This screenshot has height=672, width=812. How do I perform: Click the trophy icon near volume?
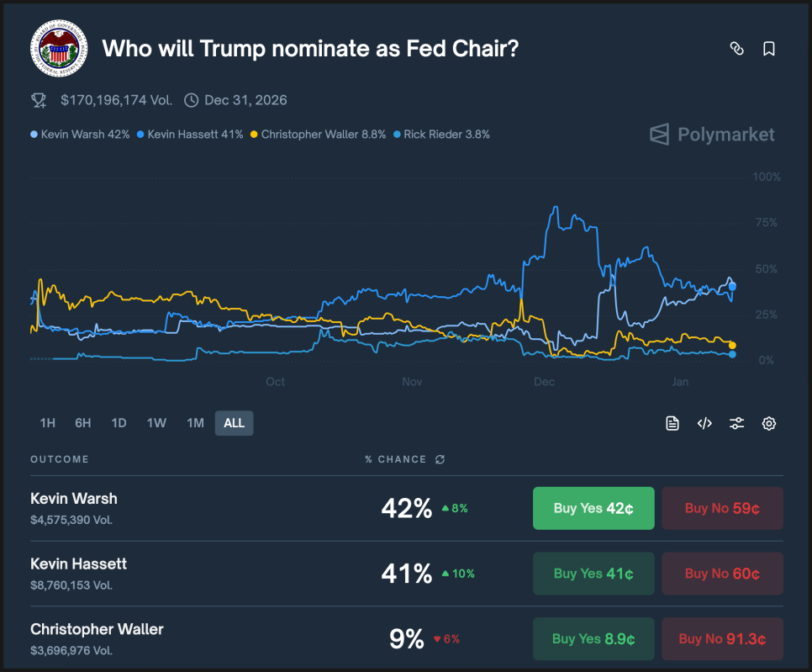[39, 100]
